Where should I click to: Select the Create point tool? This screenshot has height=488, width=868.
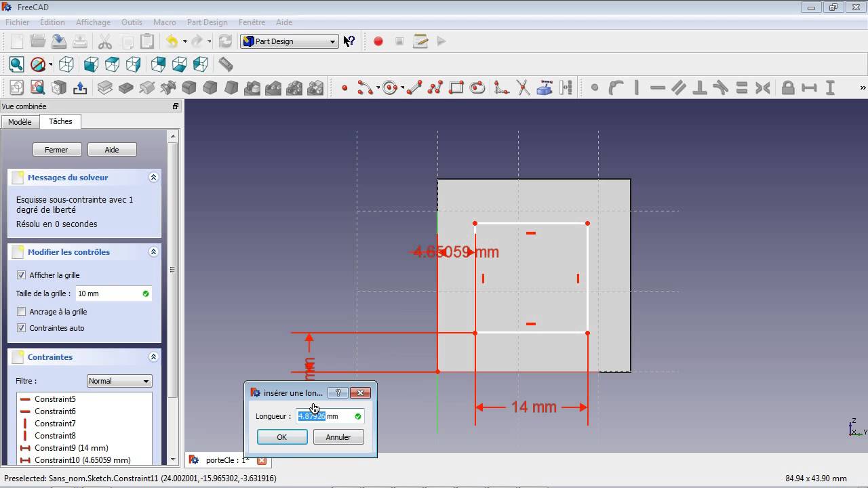tap(344, 87)
